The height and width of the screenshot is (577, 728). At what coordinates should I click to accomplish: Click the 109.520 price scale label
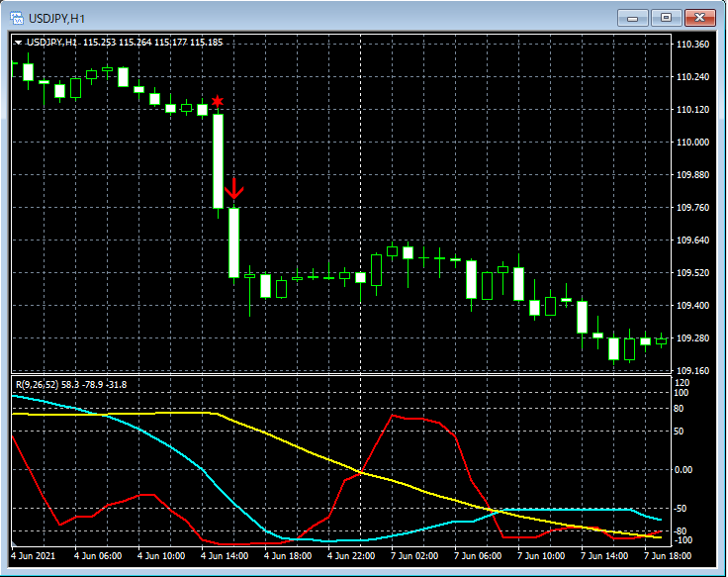pyautogui.click(x=692, y=273)
